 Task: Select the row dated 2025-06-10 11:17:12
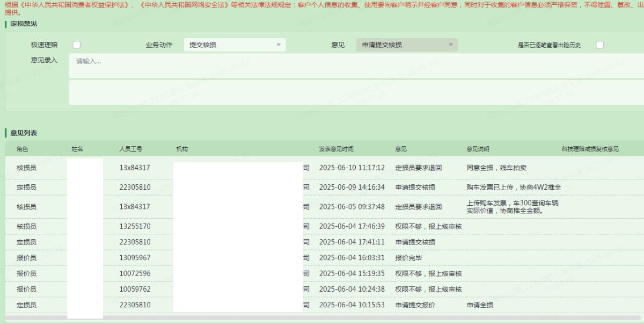click(x=352, y=168)
